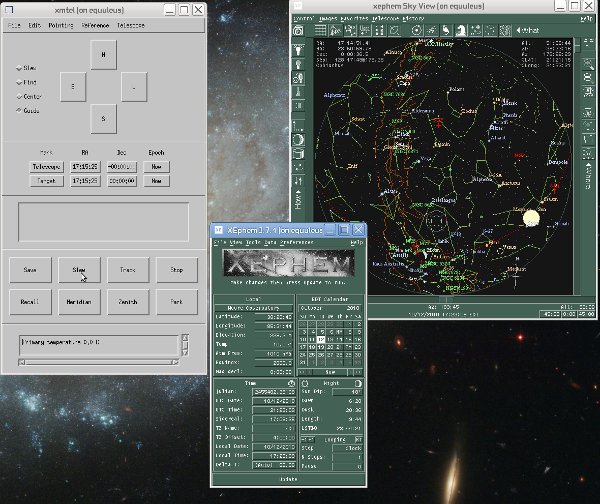The width and height of the screenshot is (600, 504).
Task: Click the Zenith button in xmtel
Action: [128, 302]
